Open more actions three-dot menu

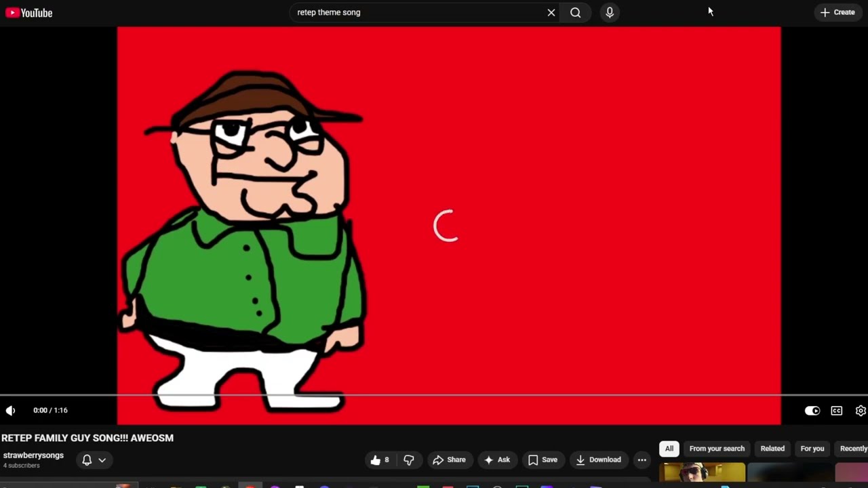642,460
